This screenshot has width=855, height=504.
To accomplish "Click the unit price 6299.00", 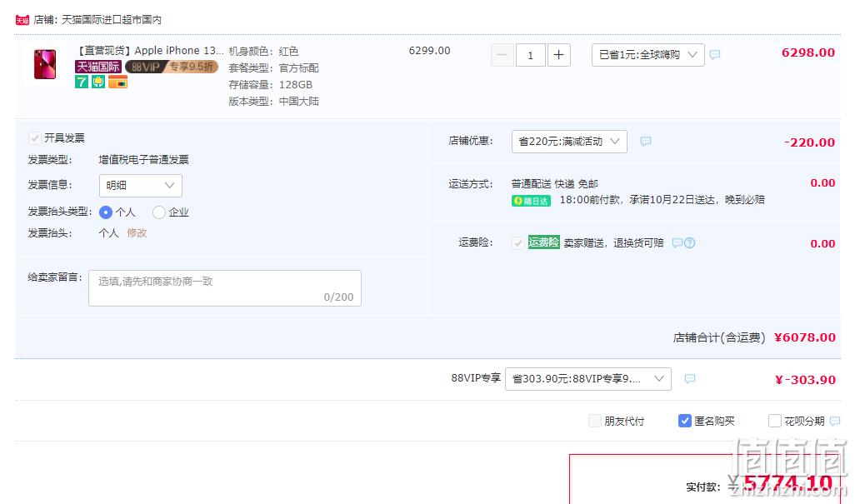I will [430, 51].
